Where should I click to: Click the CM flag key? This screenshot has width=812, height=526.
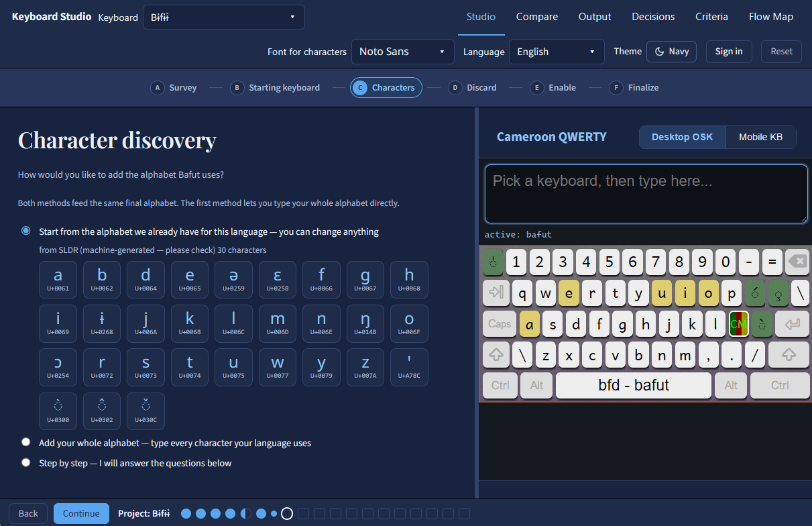tap(739, 324)
